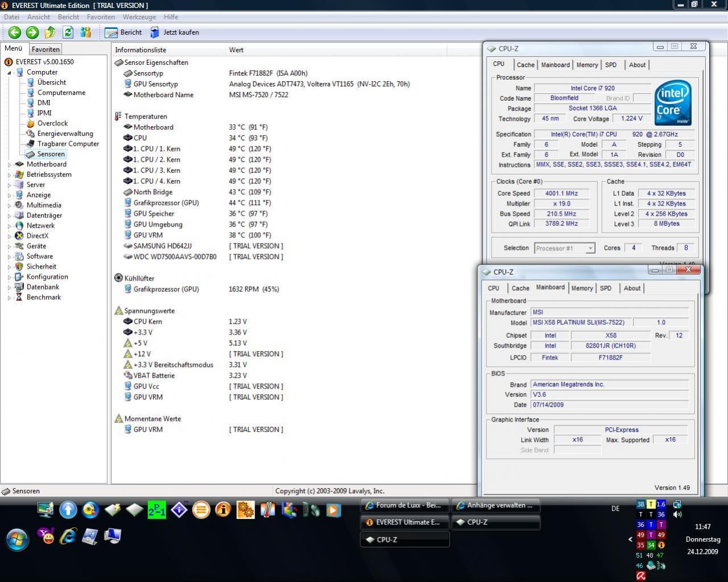Expand the Betriebssystem tree node

(x=9, y=175)
